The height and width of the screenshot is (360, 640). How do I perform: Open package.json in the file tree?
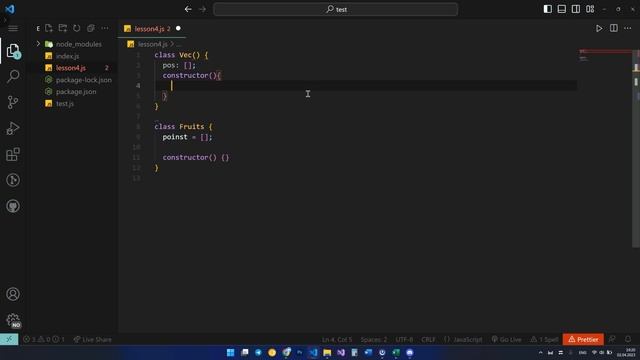coord(76,91)
